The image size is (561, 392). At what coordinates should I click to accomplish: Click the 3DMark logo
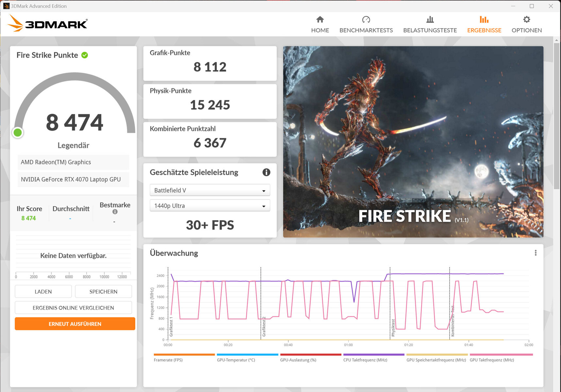point(48,24)
